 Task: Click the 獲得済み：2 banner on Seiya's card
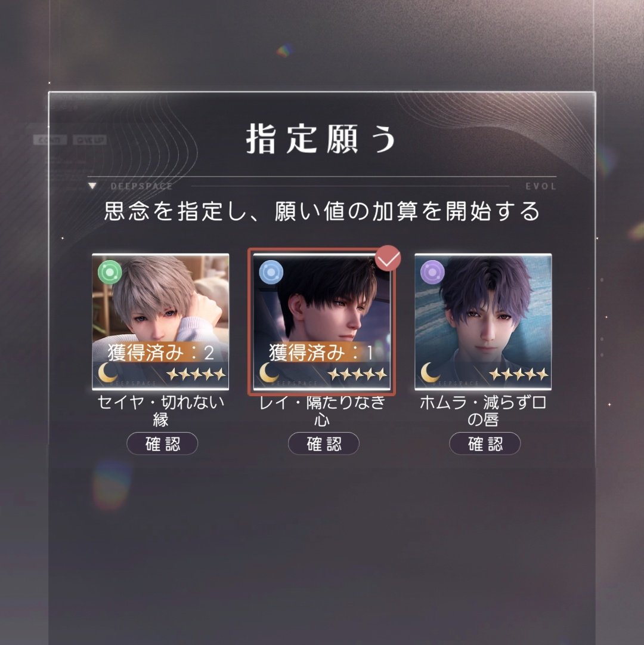pyautogui.click(x=160, y=353)
